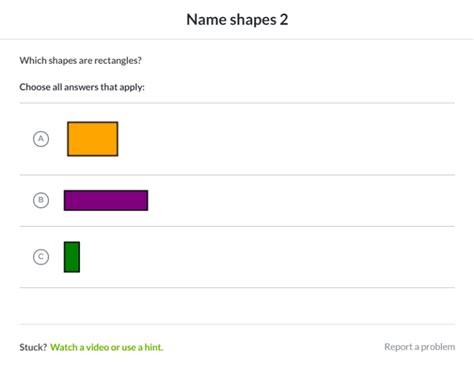This screenshot has width=474, height=386.
Task: Click the number '2' in the title
Action: point(284,20)
